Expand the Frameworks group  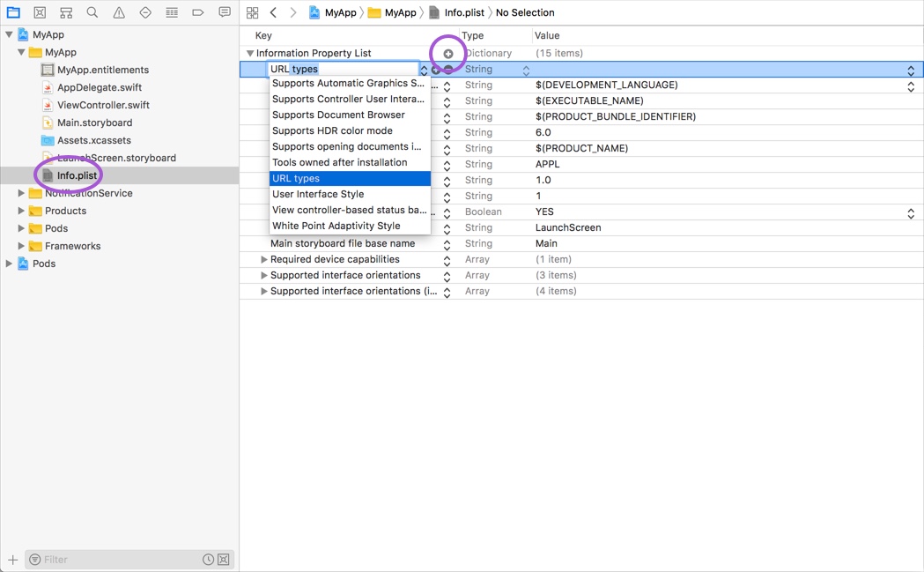click(x=21, y=246)
